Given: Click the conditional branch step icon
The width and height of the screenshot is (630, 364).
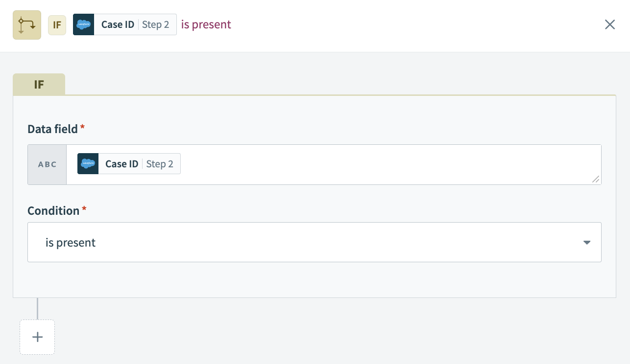Looking at the screenshot, I should 27,25.
